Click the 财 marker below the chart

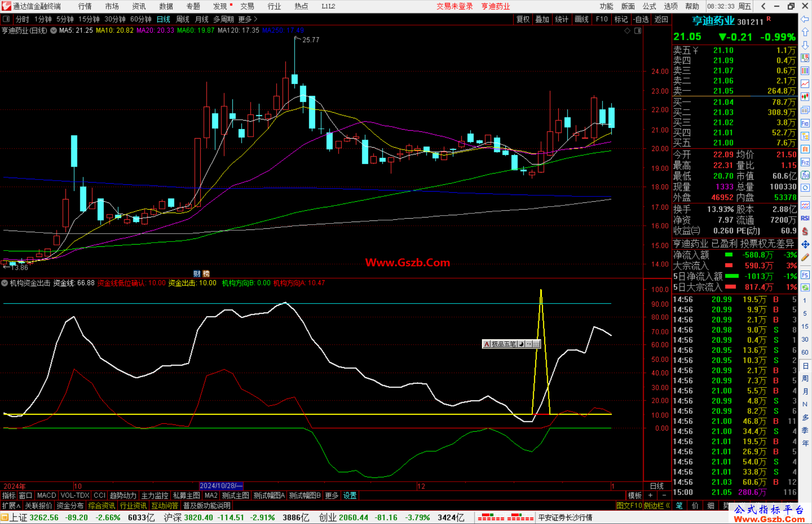point(197,274)
